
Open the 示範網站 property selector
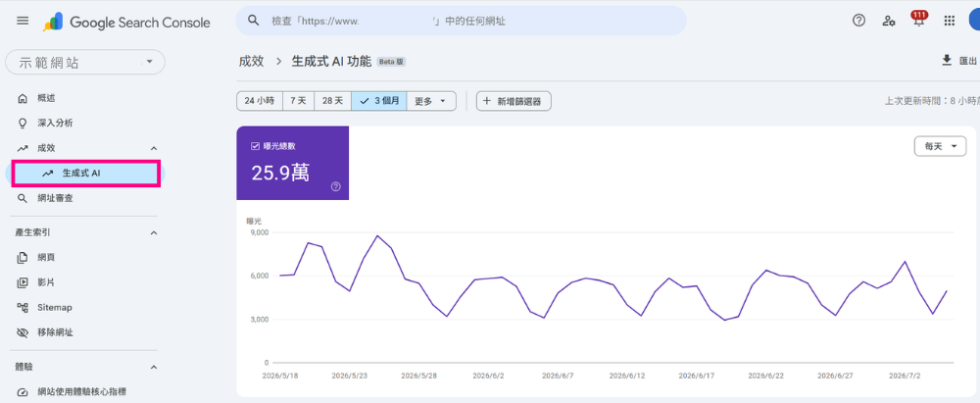tap(85, 63)
